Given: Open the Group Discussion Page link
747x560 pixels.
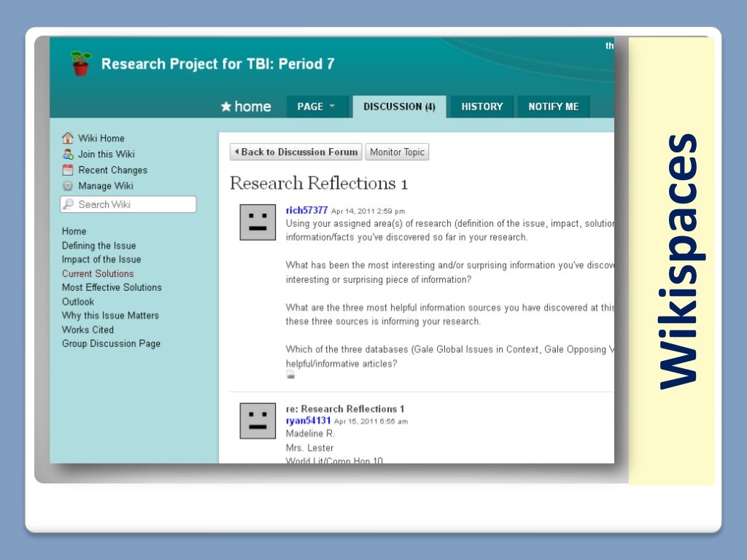Looking at the screenshot, I should coord(111,343).
